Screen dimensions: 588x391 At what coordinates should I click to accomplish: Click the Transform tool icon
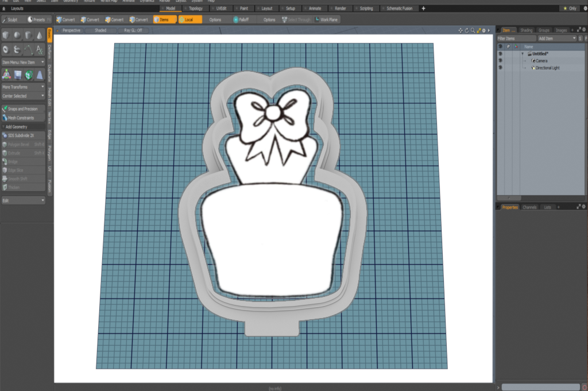coord(6,74)
